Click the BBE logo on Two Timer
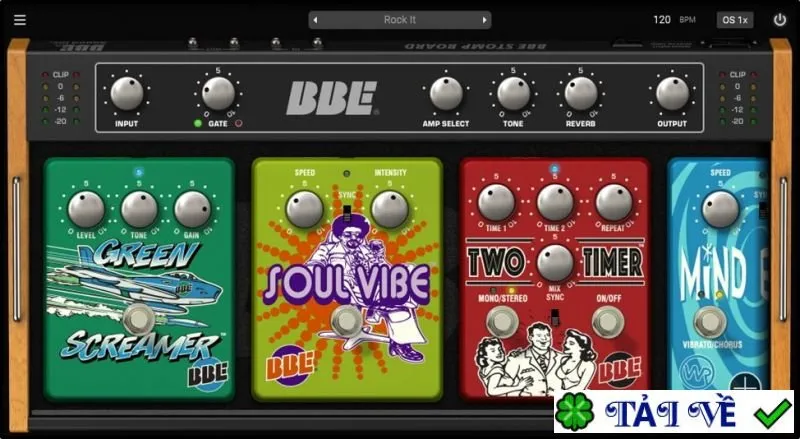Screen dimensions: 800x439 pyautogui.click(x=620, y=370)
